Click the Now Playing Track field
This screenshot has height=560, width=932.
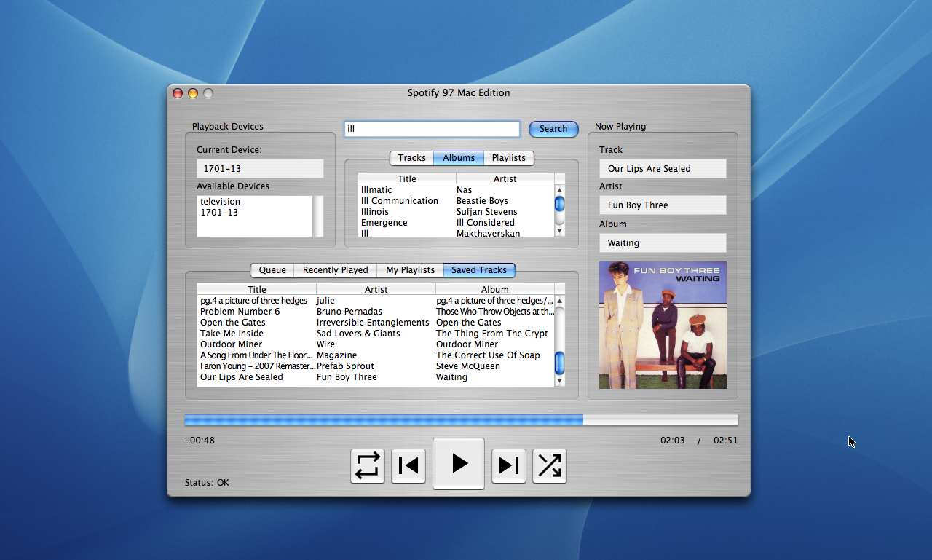[x=663, y=169]
